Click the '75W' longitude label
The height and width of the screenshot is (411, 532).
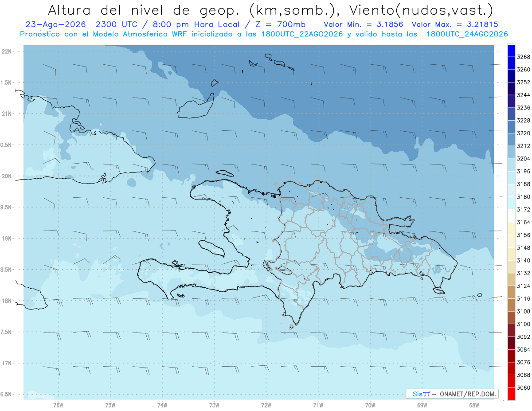[110, 405]
